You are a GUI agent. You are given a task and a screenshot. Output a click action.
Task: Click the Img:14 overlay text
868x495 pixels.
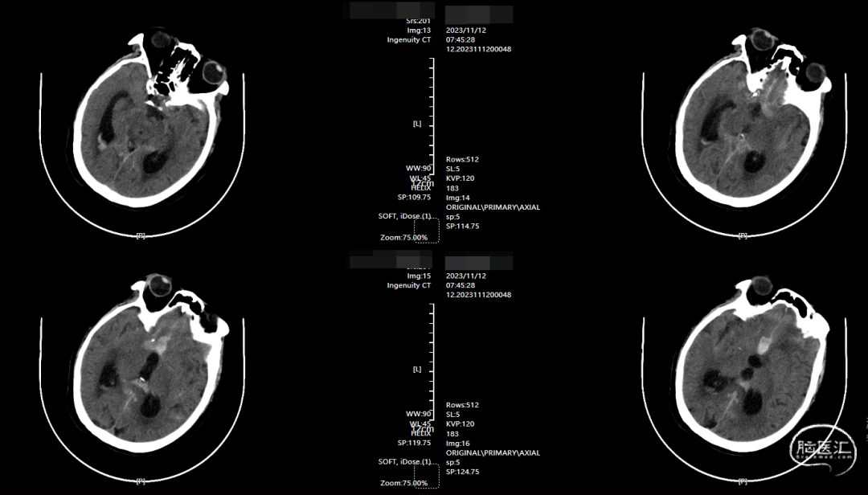pos(457,198)
